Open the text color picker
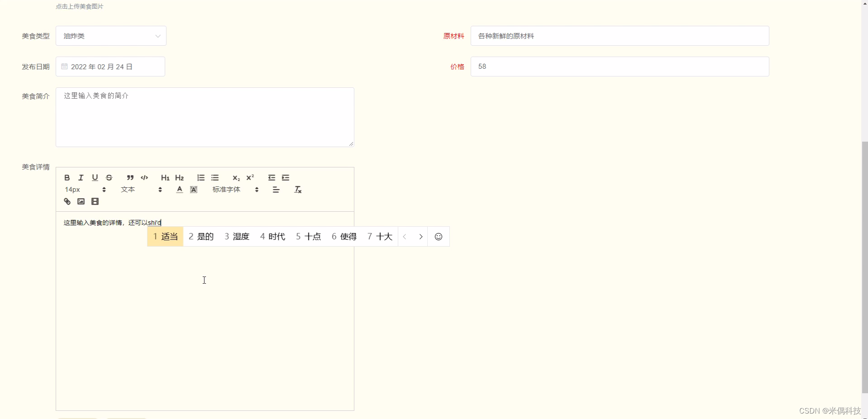 click(179, 189)
